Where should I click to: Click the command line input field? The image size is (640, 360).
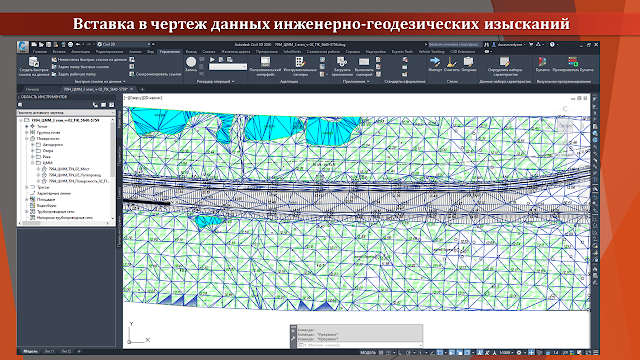click(x=359, y=345)
